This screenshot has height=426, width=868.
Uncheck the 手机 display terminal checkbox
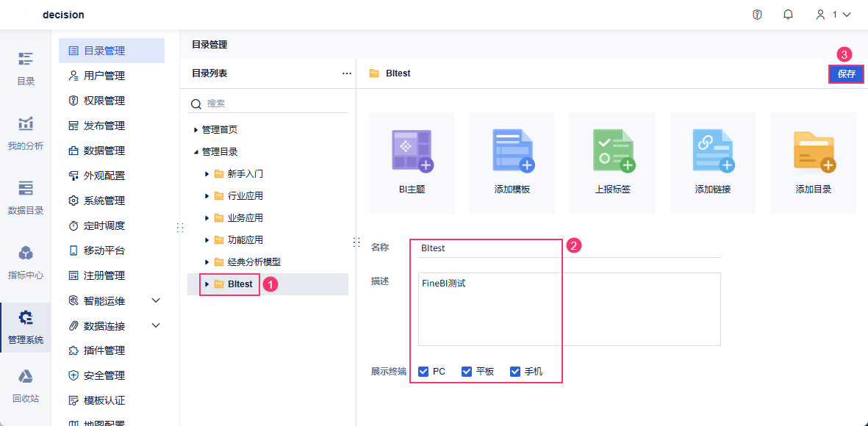515,371
